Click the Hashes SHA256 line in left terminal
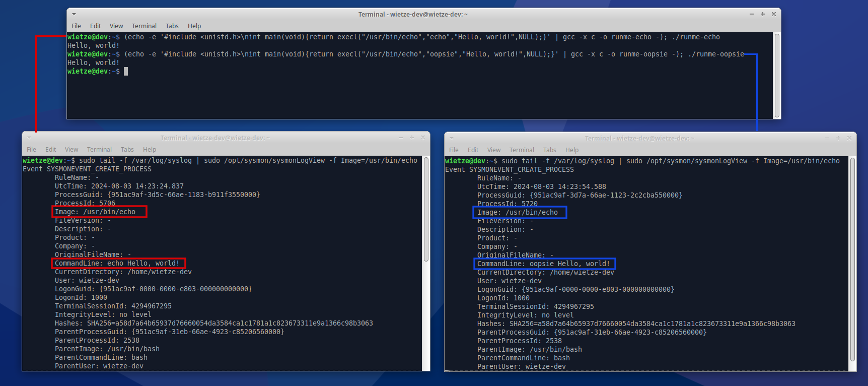 click(214, 324)
